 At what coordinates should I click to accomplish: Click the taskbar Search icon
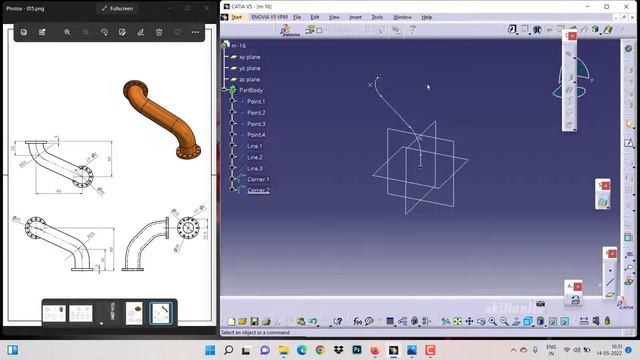click(x=229, y=350)
